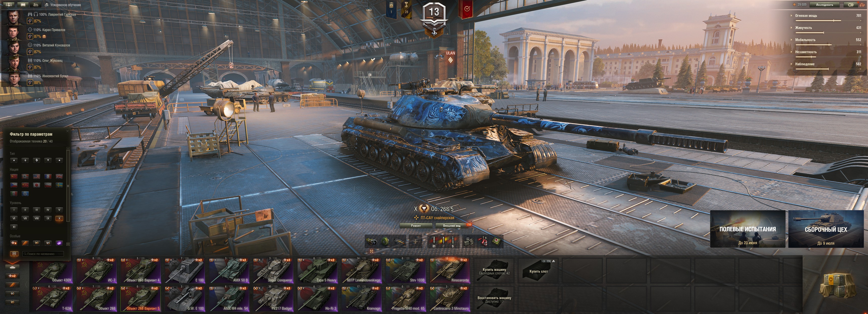Open the Полевые испытания event banner
This screenshot has width=868, height=314.
tap(747, 229)
